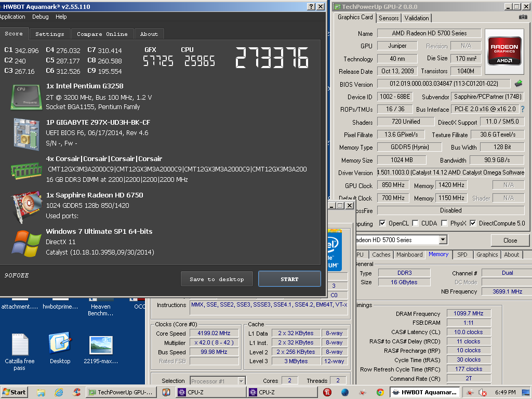Switch to the Mainboard tab in CPU-Z

tap(409, 255)
